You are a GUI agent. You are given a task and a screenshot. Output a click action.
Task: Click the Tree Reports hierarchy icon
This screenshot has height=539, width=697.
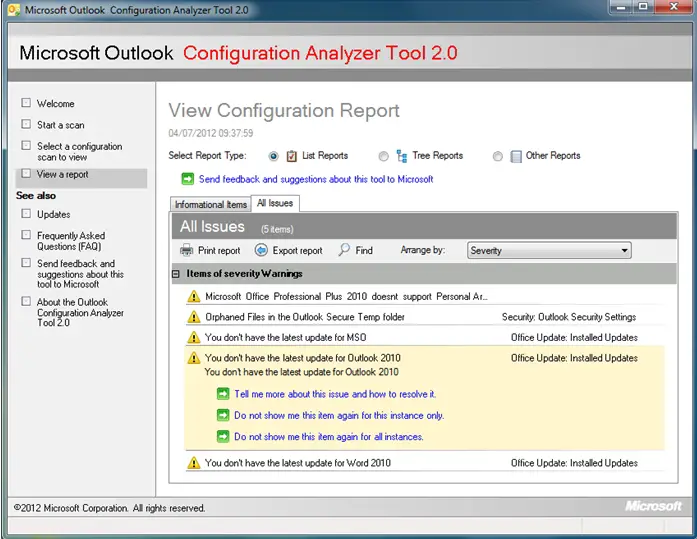pyautogui.click(x=402, y=156)
